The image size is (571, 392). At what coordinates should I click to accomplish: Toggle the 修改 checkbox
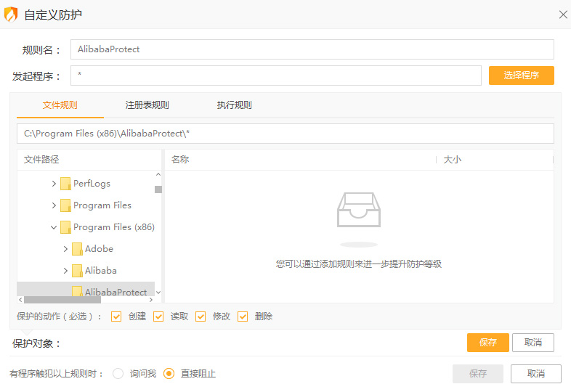[x=201, y=317]
